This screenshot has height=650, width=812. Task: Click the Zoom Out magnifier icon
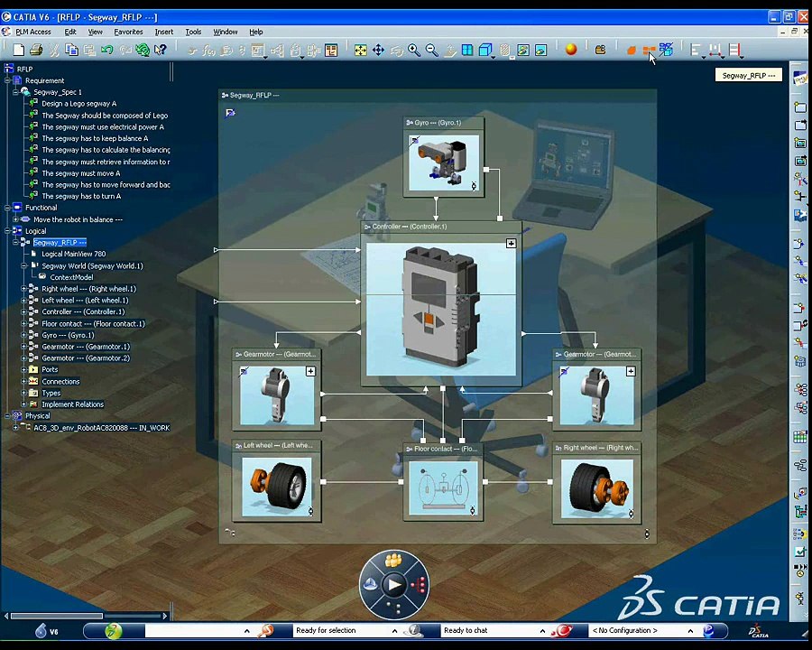pyautogui.click(x=431, y=51)
